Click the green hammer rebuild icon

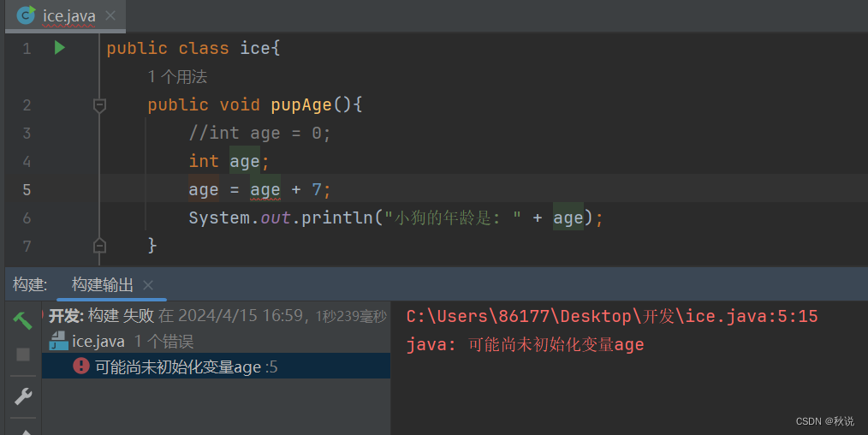(23, 320)
